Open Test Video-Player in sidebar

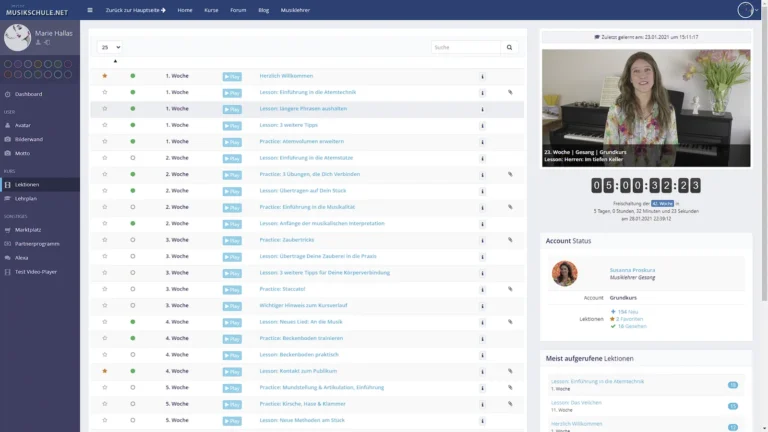(x=36, y=272)
